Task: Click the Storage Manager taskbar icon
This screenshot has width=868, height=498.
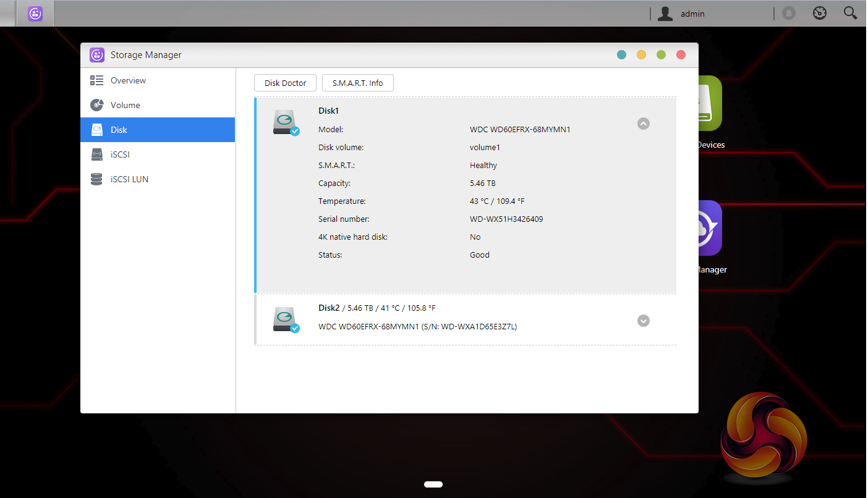Action: click(35, 14)
